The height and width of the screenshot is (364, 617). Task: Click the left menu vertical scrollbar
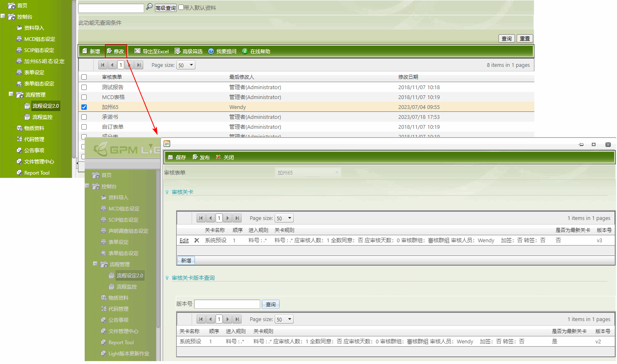(74, 78)
